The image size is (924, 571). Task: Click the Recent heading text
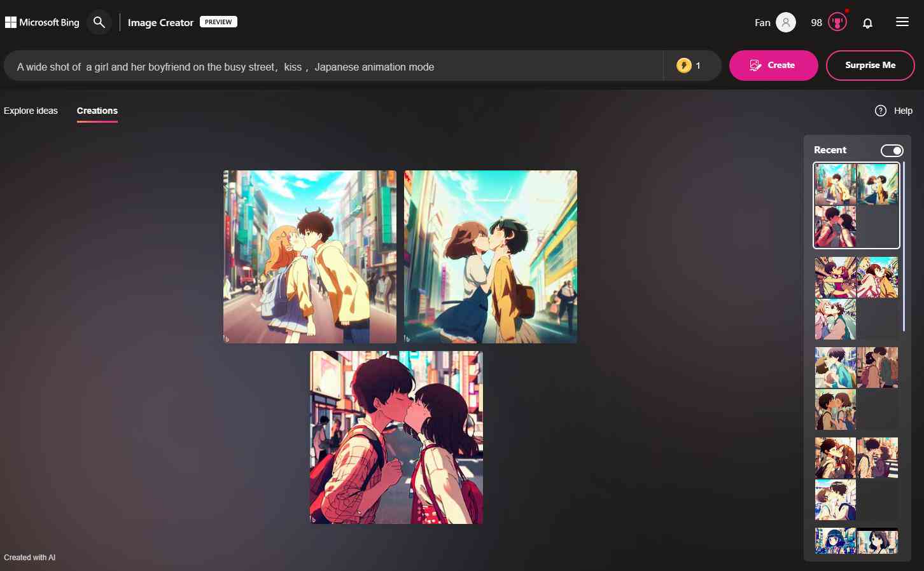830,150
